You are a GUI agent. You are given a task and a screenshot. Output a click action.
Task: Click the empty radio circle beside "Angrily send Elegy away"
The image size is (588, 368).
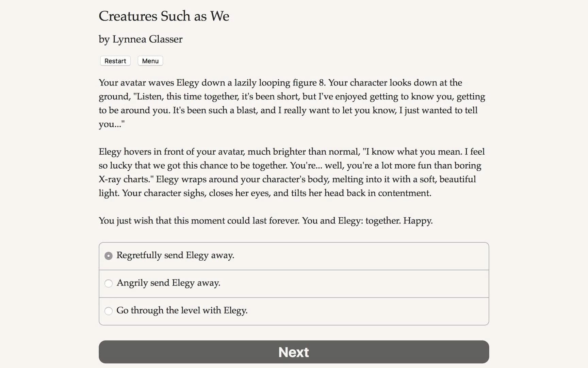(x=108, y=283)
